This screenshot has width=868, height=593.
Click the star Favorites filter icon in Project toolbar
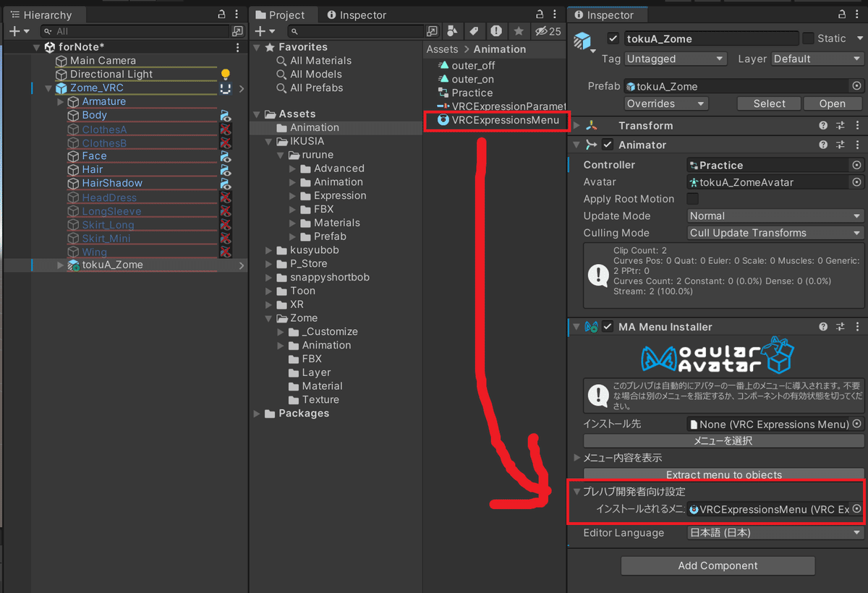[519, 31]
